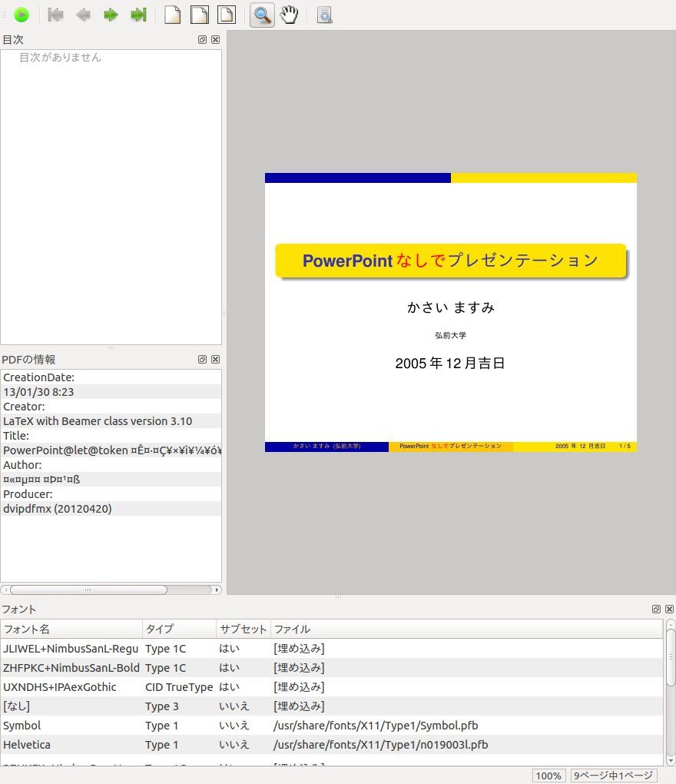Open the loupe magnifier icon on the toolbar

324,14
